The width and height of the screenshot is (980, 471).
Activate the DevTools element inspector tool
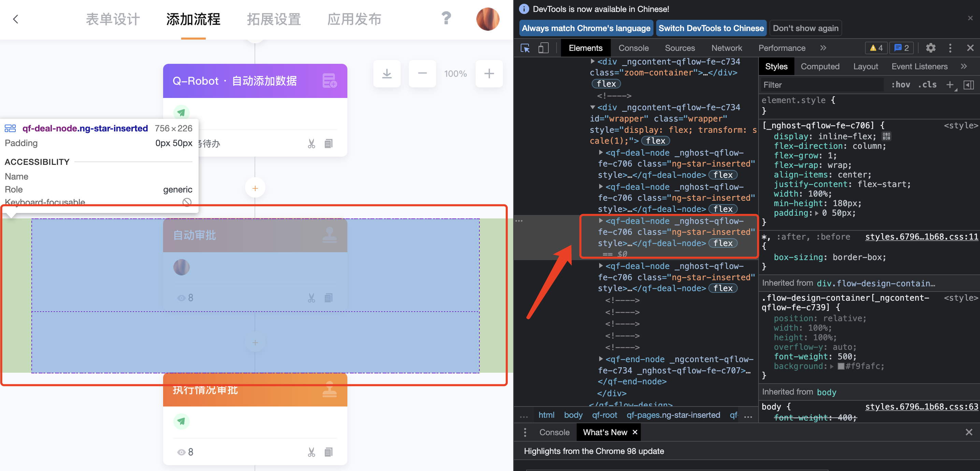(x=525, y=48)
